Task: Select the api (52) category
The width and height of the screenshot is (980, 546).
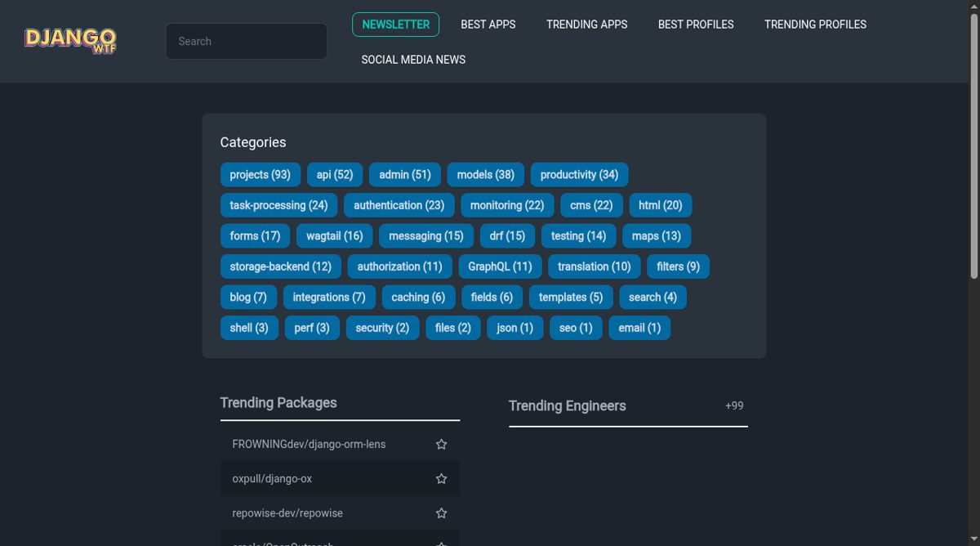Action: [x=335, y=175]
